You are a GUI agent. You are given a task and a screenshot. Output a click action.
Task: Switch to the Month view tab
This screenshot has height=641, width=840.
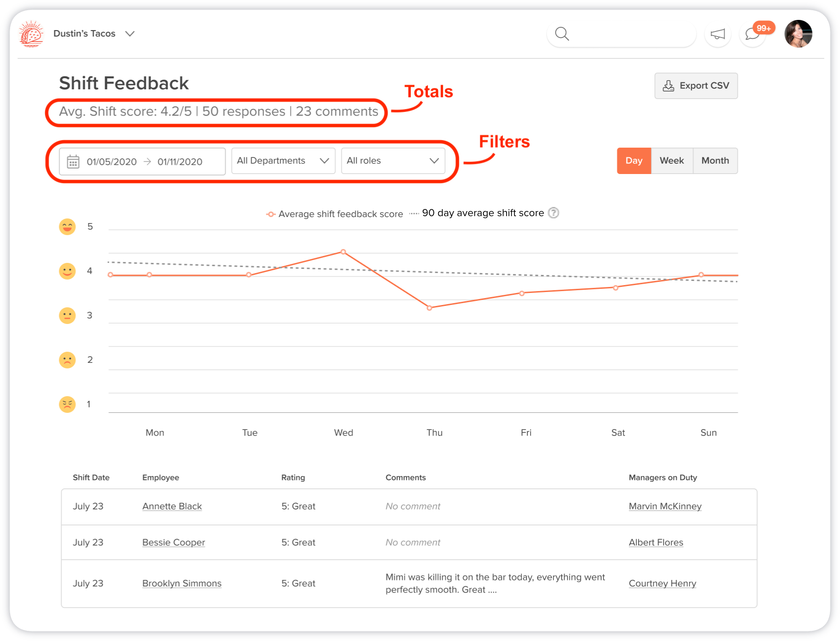[715, 161]
